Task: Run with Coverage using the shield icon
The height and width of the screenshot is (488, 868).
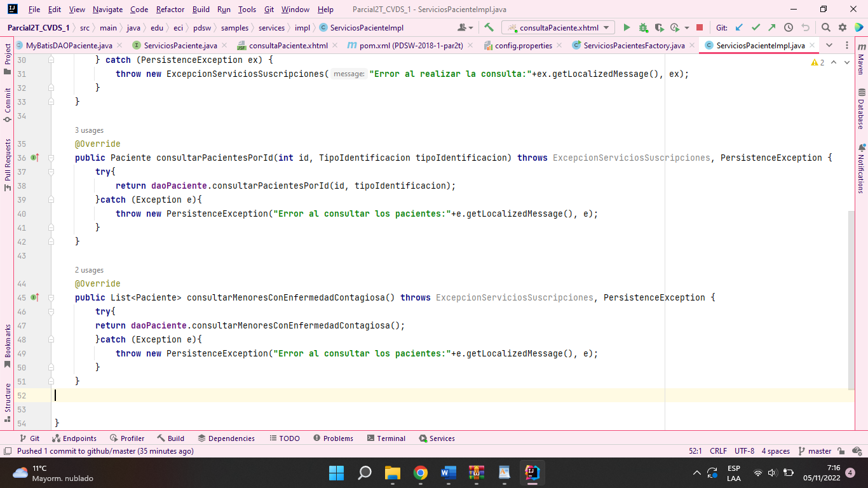Action: [x=659, y=27]
